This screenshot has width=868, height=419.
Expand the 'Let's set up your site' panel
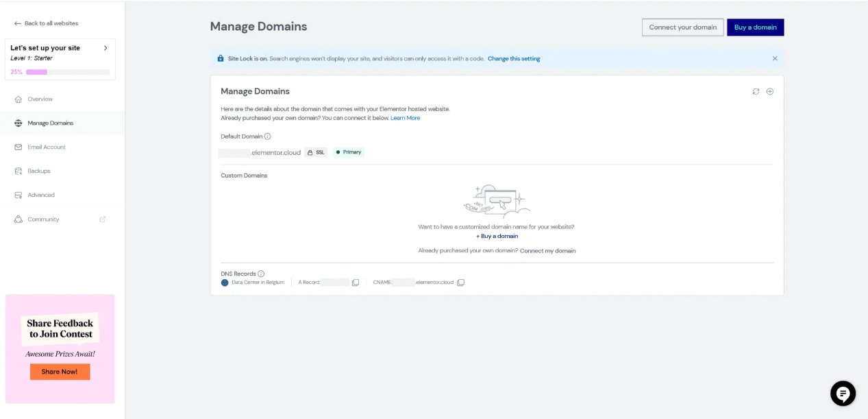click(x=105, y=48)
